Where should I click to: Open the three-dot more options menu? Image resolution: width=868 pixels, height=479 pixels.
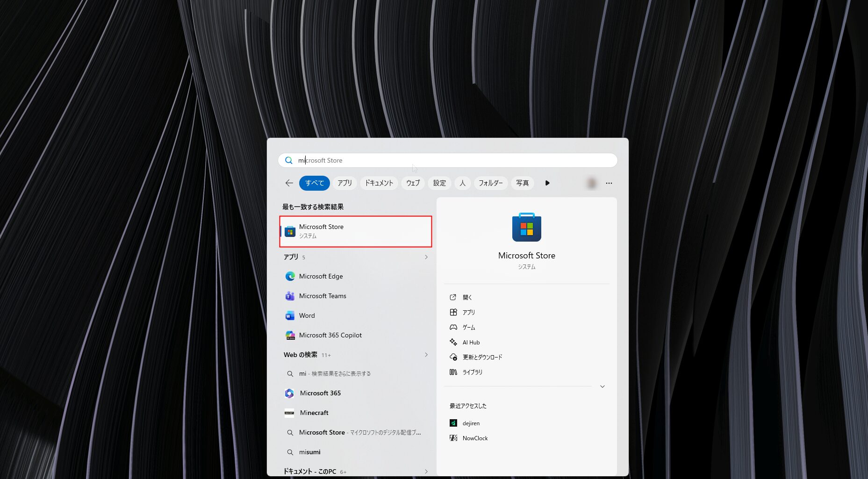point(609,183)
